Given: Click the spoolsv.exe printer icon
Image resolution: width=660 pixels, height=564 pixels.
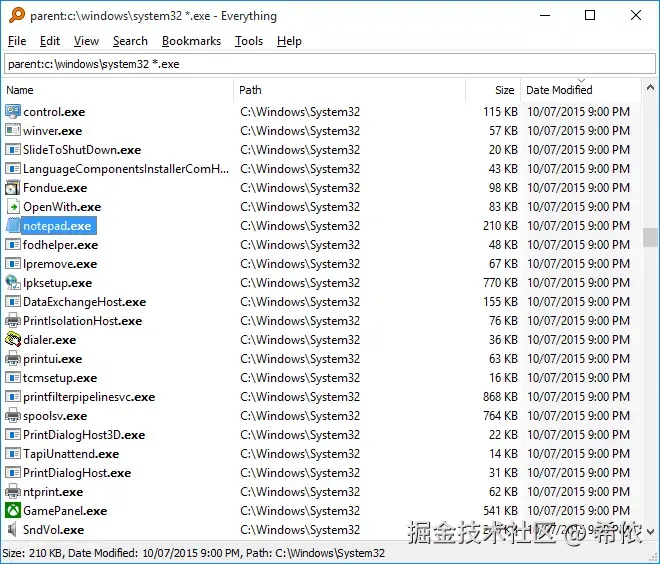Looking at the screenshot, I should [x=13, y=416].
